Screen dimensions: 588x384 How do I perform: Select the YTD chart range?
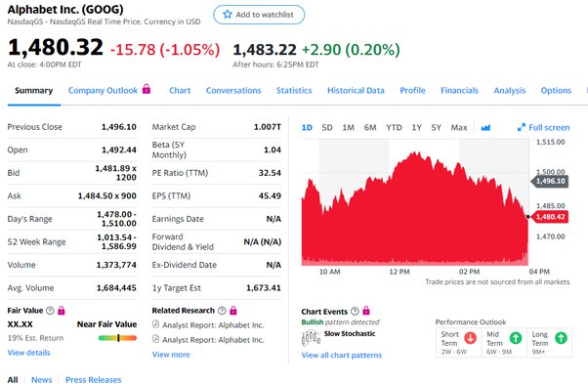click(395, 127)
